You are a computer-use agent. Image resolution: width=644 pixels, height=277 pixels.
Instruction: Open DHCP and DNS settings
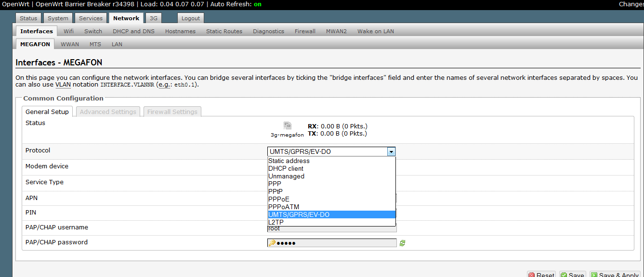(x=134, y=31)
